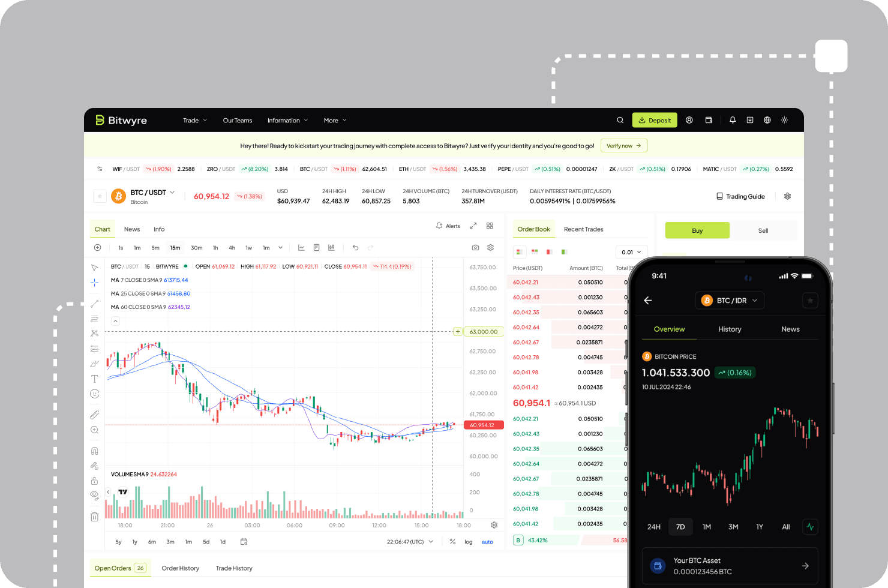Undo last chart action
The height and width of the screenshot is (588, 888).
tap(355, 247)
